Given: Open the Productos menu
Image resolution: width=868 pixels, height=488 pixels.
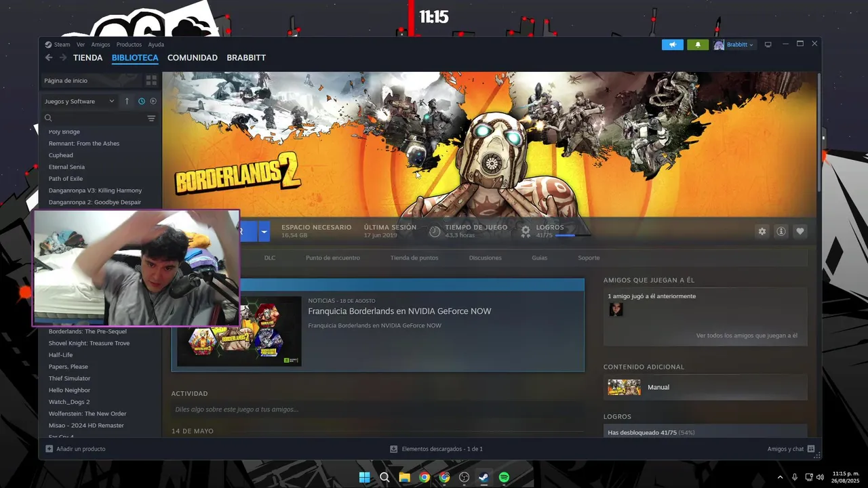Looking at the screenshot, I should tap(129, 45).
